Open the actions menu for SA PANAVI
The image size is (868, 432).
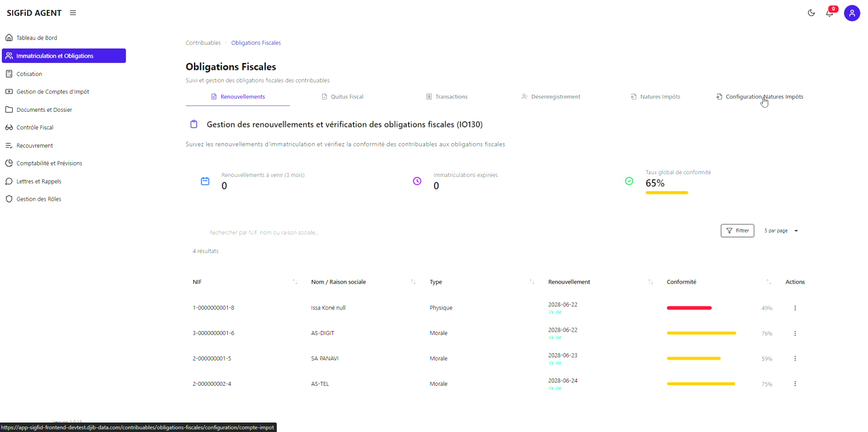795,358
